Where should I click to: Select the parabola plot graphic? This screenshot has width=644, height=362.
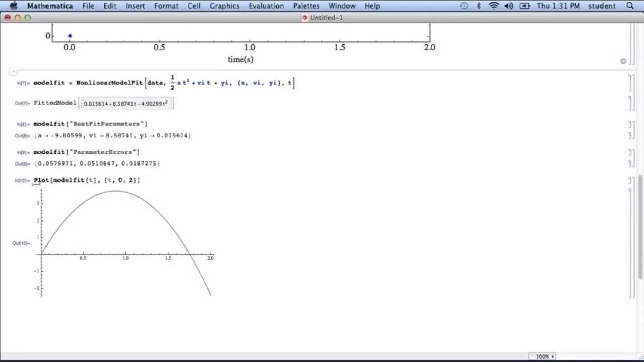coord(126,243)
